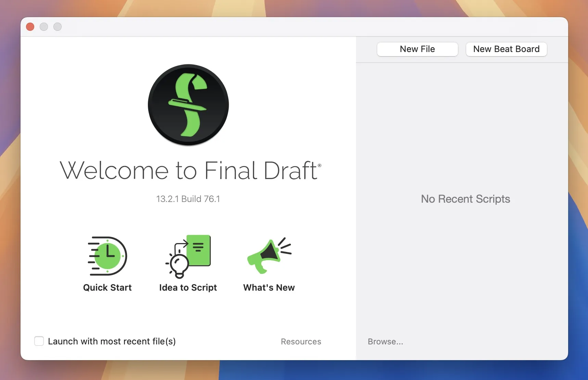Click the Launch with most recent file(s) label

coord(112,341)
